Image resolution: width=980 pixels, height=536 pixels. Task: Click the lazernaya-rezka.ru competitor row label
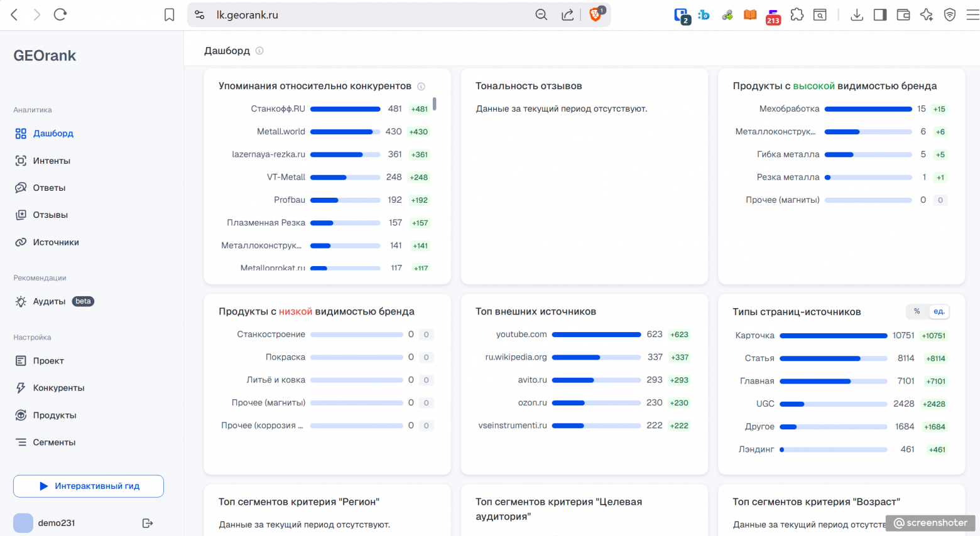click(268, 154)
